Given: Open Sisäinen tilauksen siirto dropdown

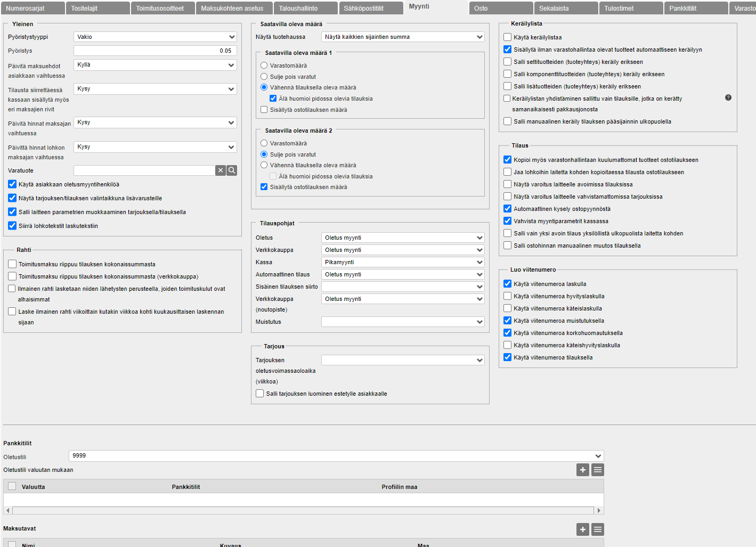Looking at the screenshot, I should tap(403, 287).
